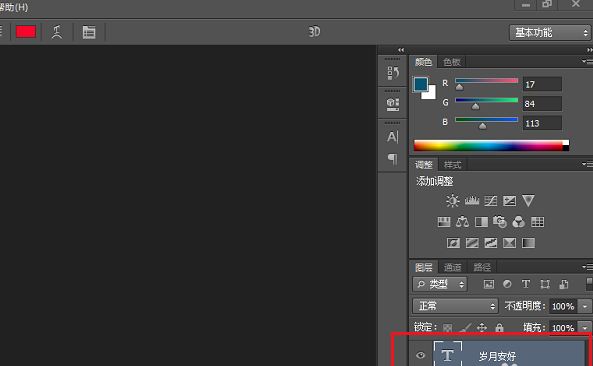Toggle shape layer filter
This screenshot has height=366, width=593.
point(545,284)
